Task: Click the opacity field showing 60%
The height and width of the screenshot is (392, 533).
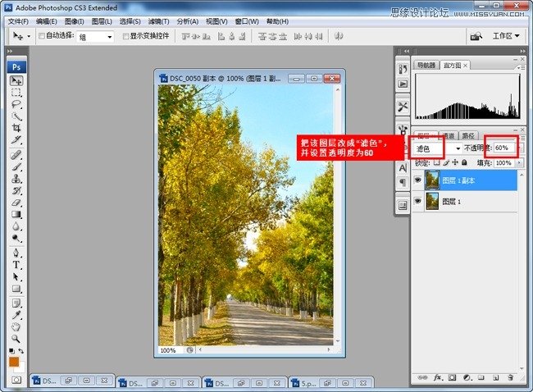Action: point(504,148)
